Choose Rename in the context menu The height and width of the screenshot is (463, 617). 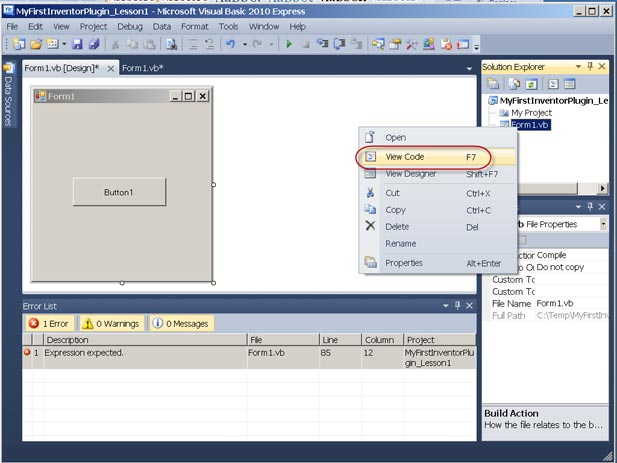coord(437,243)
